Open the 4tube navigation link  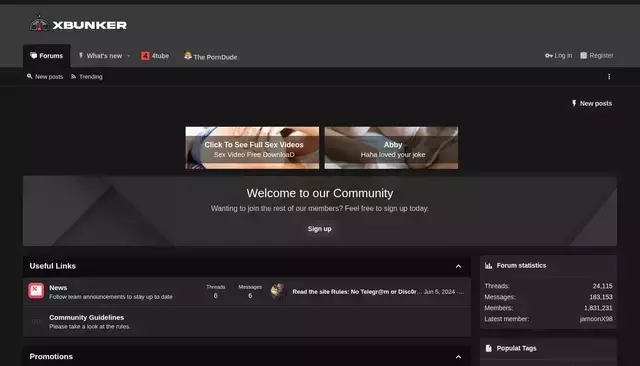click(x=155, y=56)
